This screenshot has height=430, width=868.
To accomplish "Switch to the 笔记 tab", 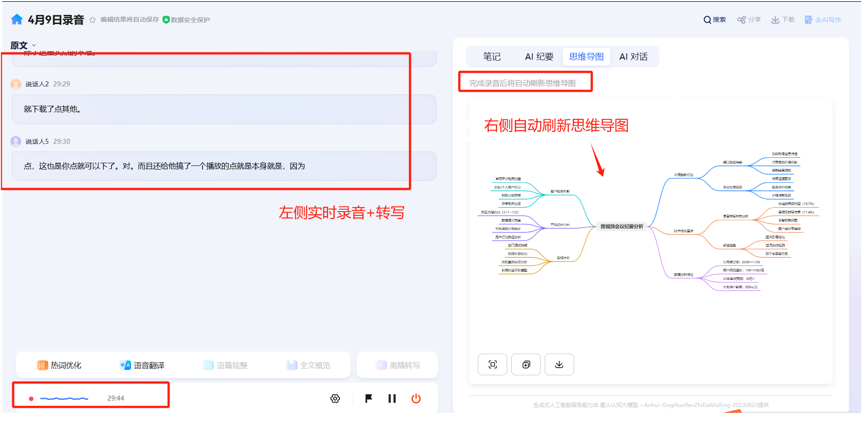I will pyautogui.click(x=492, y=57).
